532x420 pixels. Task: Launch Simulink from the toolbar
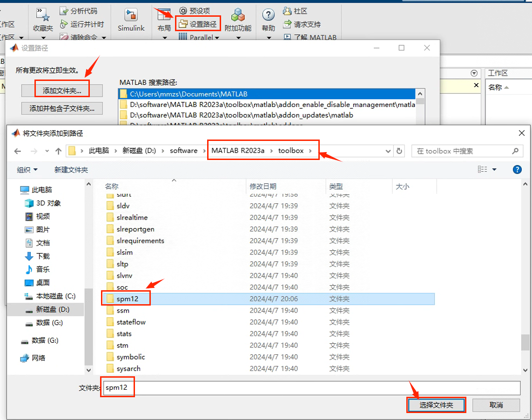pyautogui.click(x=131, y=20)
